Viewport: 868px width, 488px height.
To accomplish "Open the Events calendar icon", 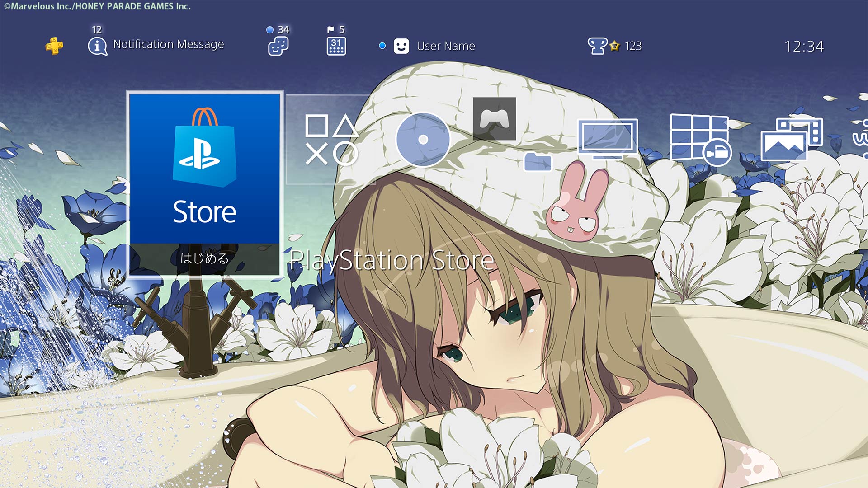I will (x=336, y=46).
